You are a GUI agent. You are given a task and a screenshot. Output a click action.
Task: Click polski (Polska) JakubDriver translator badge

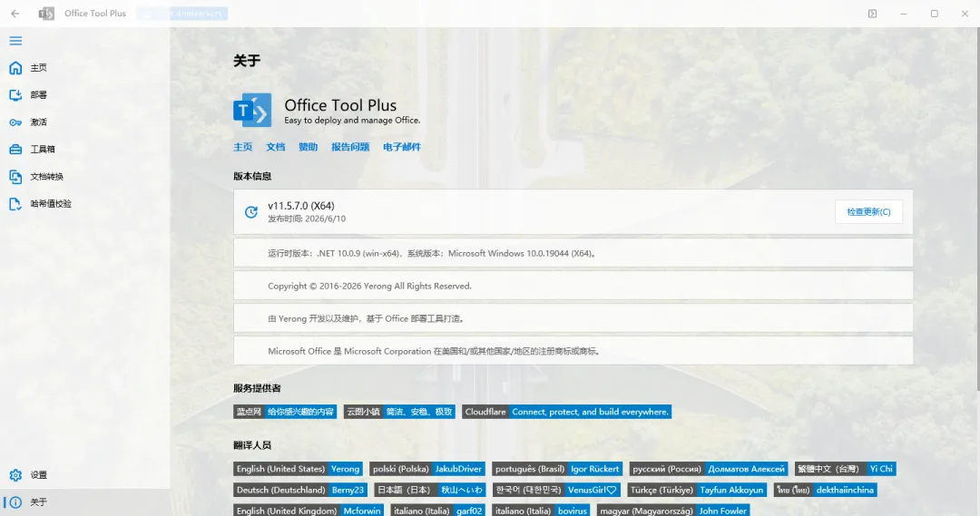click(427, 469)
